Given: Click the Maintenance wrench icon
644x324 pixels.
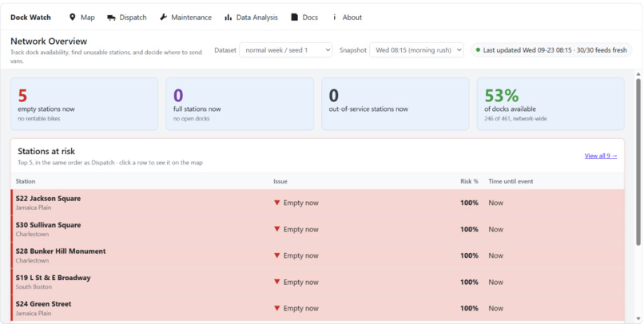Looking at the screenshot, I should tap(164, 18).
